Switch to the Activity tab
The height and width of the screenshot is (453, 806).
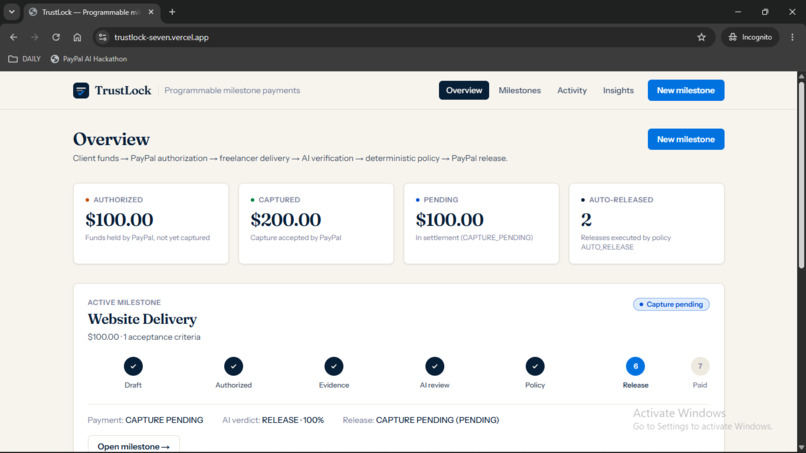tap(572, 90)
